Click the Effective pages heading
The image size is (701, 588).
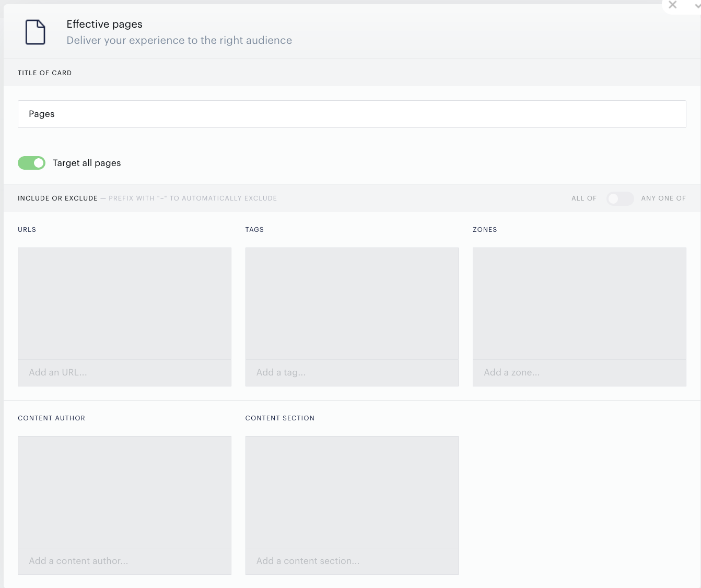tap(104, 24)
